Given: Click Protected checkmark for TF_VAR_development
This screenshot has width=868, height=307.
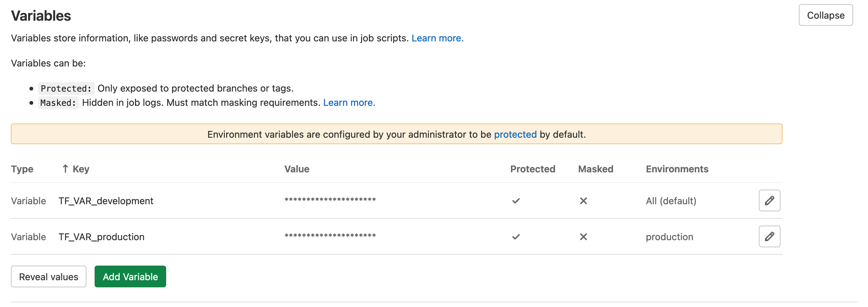Looking at the screenshot, I should 516,201.
